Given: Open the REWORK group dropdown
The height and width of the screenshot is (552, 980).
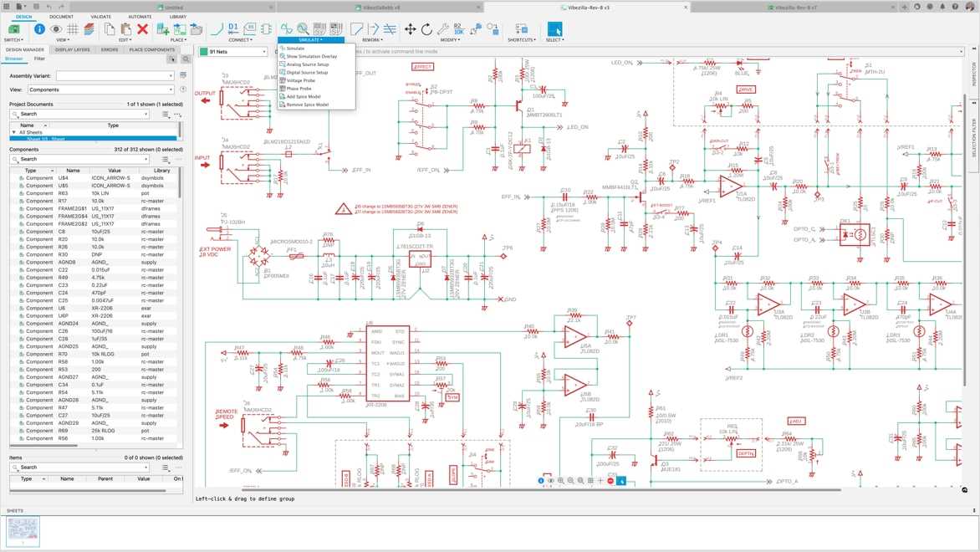Looking at the screenshot, I should (x=372, y=39).
